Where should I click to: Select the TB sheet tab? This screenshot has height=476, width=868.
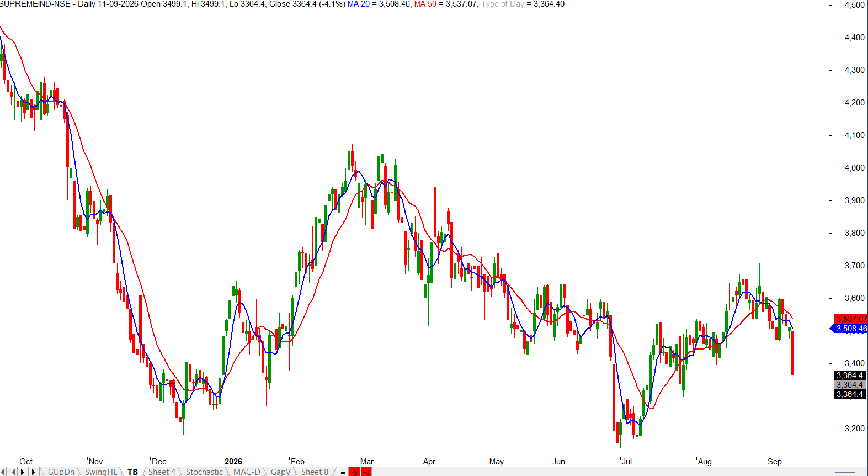click(132, 472)
